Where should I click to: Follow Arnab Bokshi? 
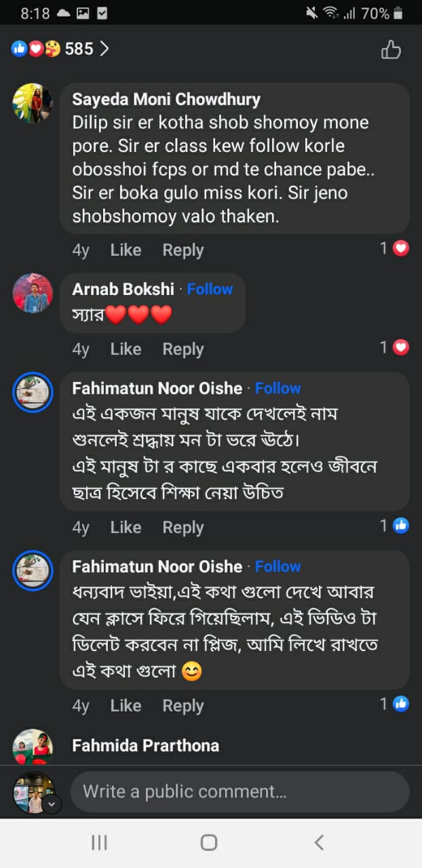pyautogui.click(x=210, y=289)
